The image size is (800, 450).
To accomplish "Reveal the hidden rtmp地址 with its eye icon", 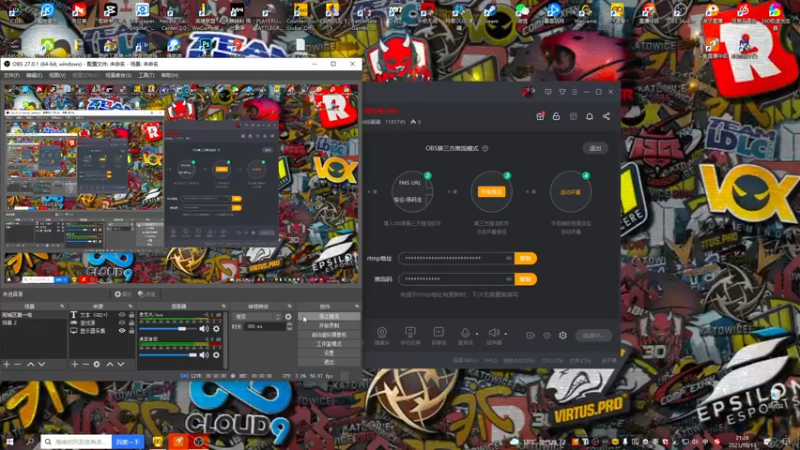I will tap(508, 258).
